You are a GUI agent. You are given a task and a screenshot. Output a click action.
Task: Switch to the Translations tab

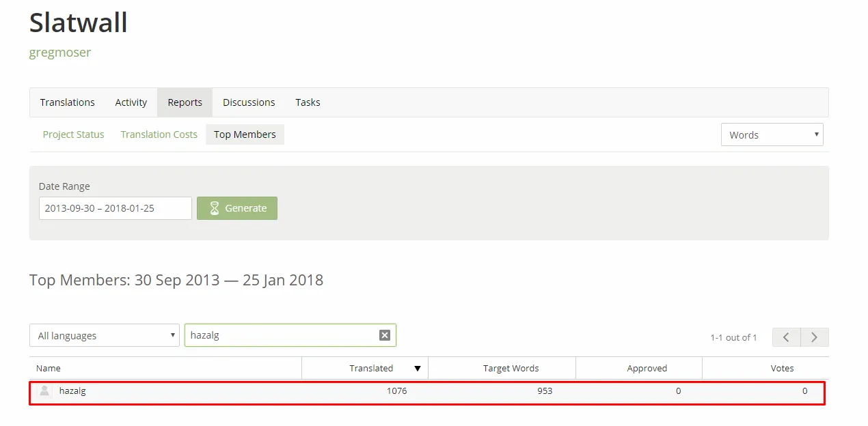(x=67, y=102)
